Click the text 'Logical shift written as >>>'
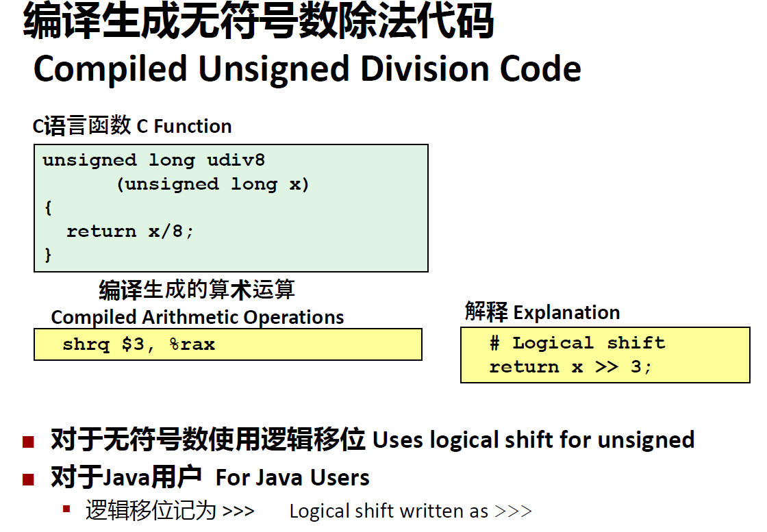The height and width of the screenshot is (532, 767). (x=410, y=511)
